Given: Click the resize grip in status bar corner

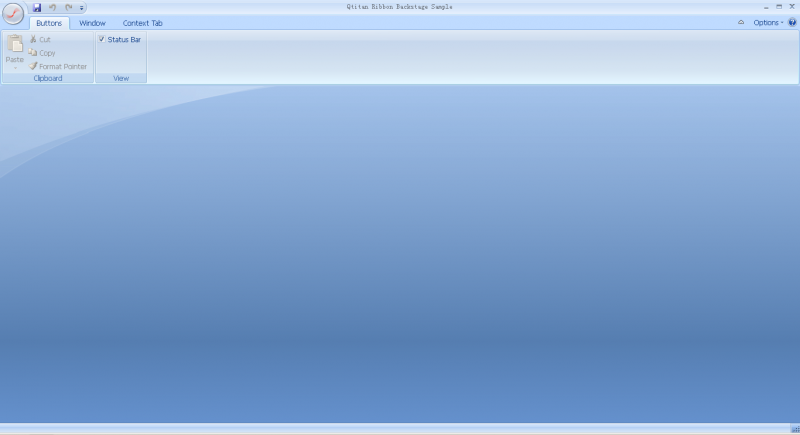Looking at the screenshot, I should [x=794, y=430].
